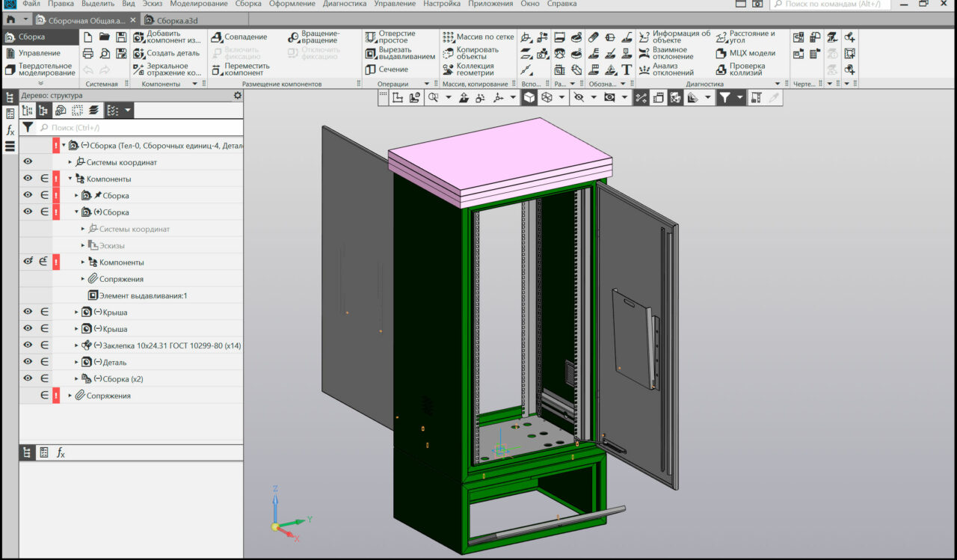Open the Диагностика menu

[x=345, y=4]
